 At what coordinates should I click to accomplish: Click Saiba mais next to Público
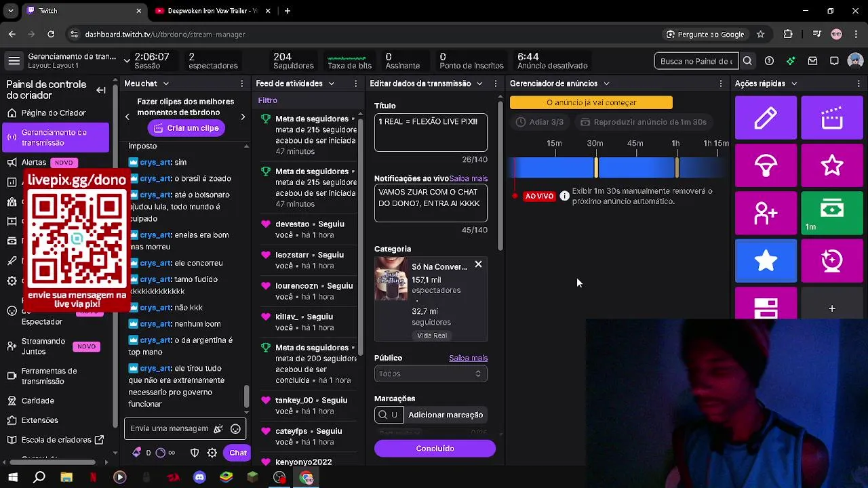(x=469, y=358)
